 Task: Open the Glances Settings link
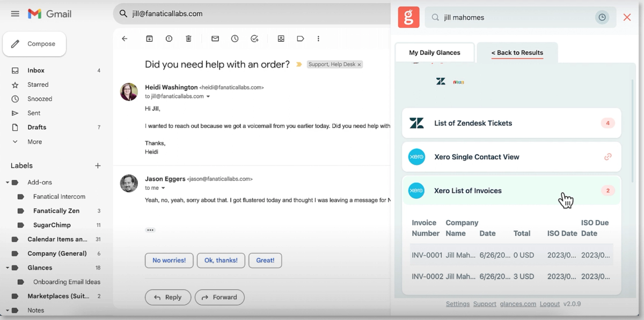[458, 304]
